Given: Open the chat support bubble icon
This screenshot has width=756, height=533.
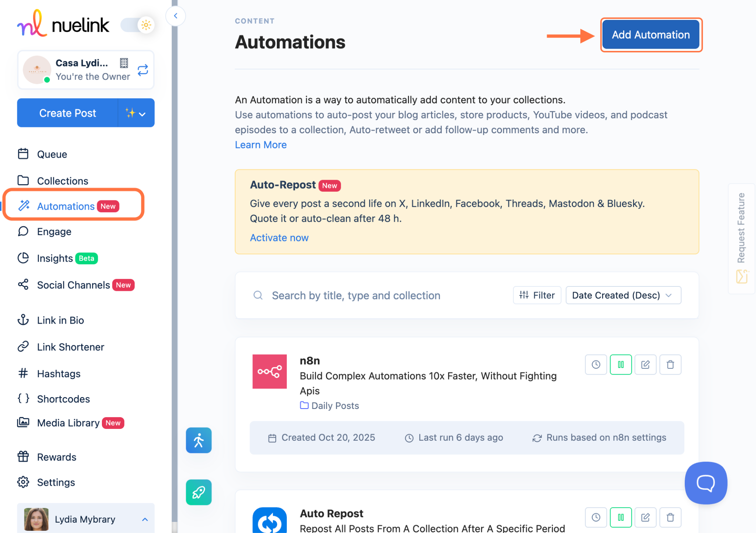Looking at the screenshot, I should (x=705, y=482).
